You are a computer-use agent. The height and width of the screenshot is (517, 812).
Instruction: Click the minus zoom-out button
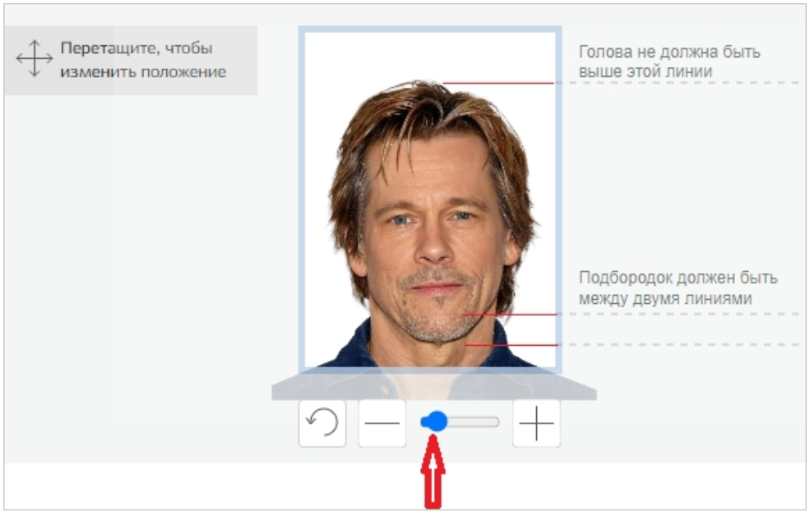click(382, 423)
